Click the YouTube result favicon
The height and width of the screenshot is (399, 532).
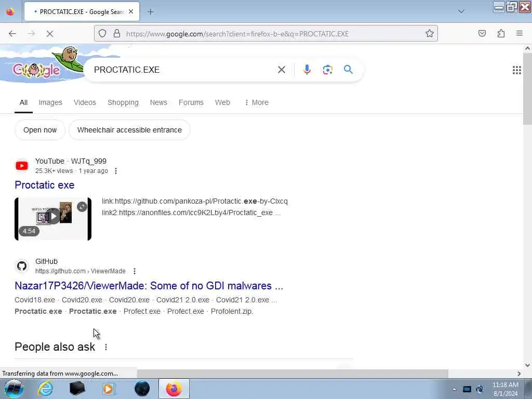point(22,166)
